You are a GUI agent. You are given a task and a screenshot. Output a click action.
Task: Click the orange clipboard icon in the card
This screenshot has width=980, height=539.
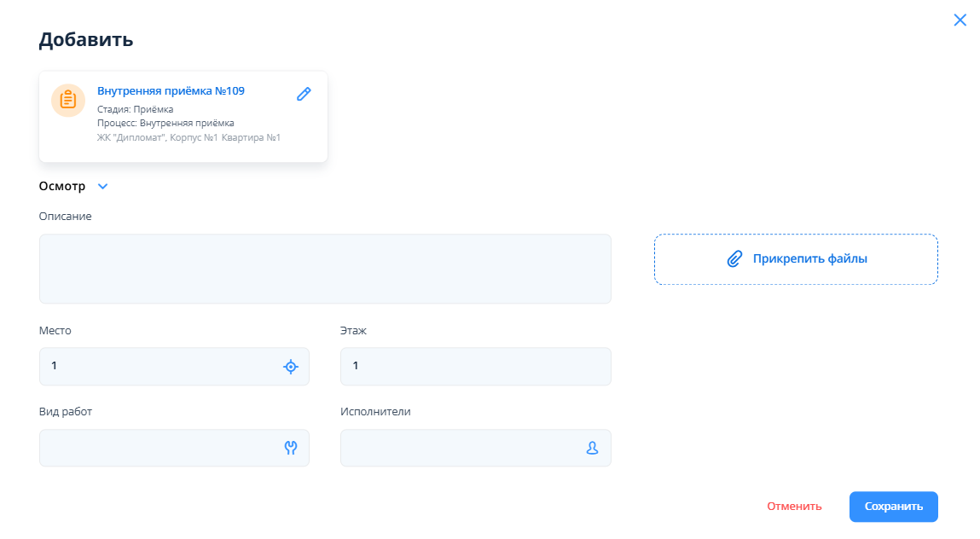[x=68, y=100]
